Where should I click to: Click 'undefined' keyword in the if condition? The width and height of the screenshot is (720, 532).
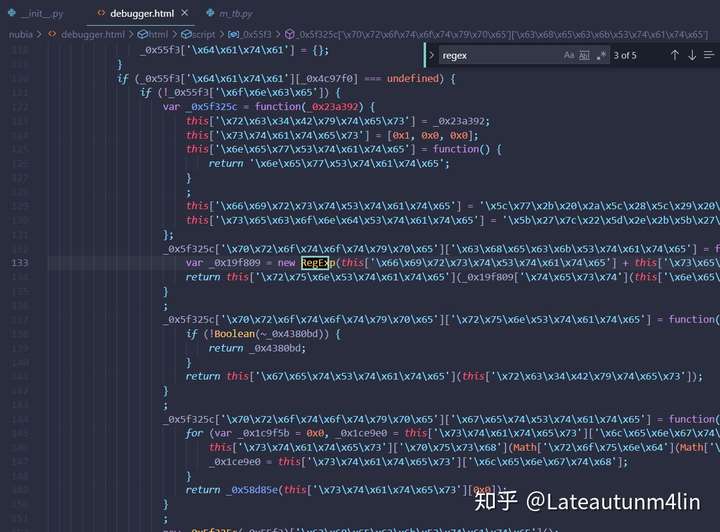[x=412, y=78]
